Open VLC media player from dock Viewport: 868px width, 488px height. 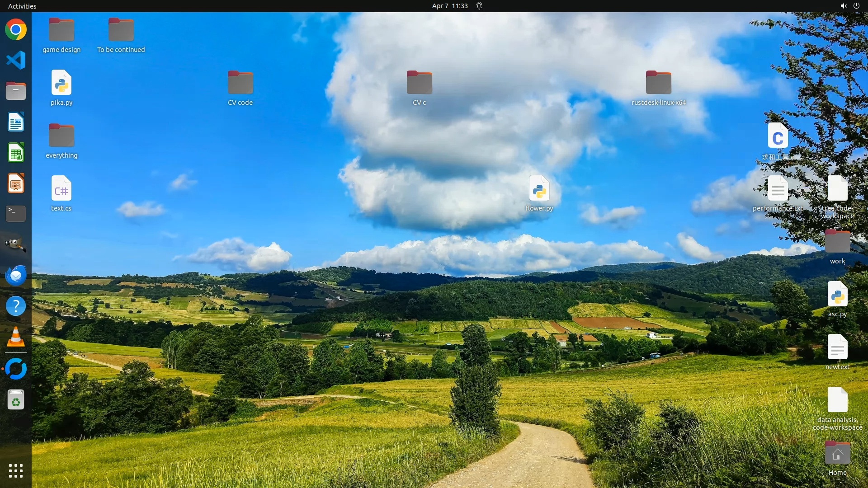[16, 337]
